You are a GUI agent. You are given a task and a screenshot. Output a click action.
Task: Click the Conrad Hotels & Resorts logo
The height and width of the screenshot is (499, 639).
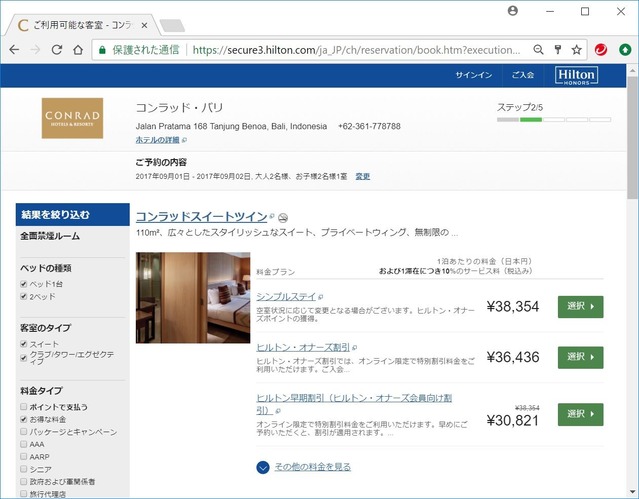click(x=72, y=118)
